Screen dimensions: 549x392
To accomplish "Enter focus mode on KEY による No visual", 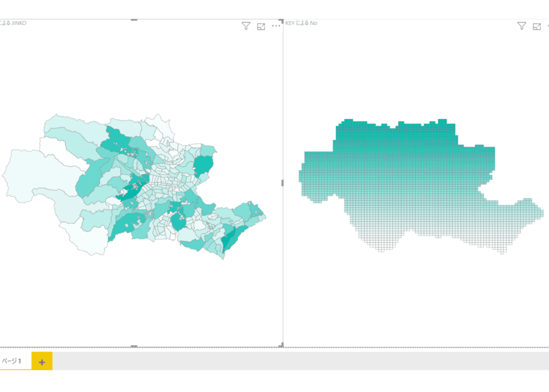I will pyautogui.click(x=537, y=26).
